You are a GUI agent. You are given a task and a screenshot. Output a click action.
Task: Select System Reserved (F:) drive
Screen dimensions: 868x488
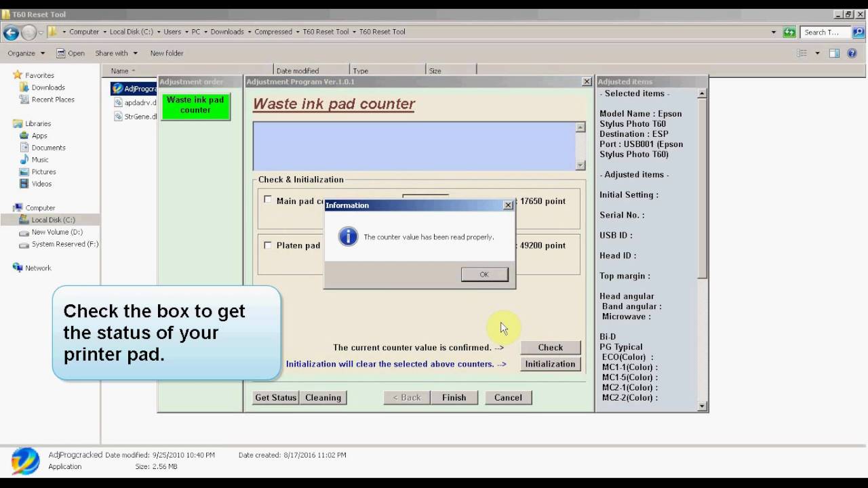click(64, 244)
